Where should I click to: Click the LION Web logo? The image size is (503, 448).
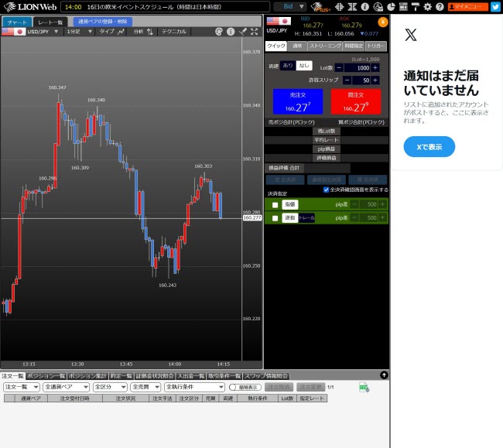tap(30, 7)
